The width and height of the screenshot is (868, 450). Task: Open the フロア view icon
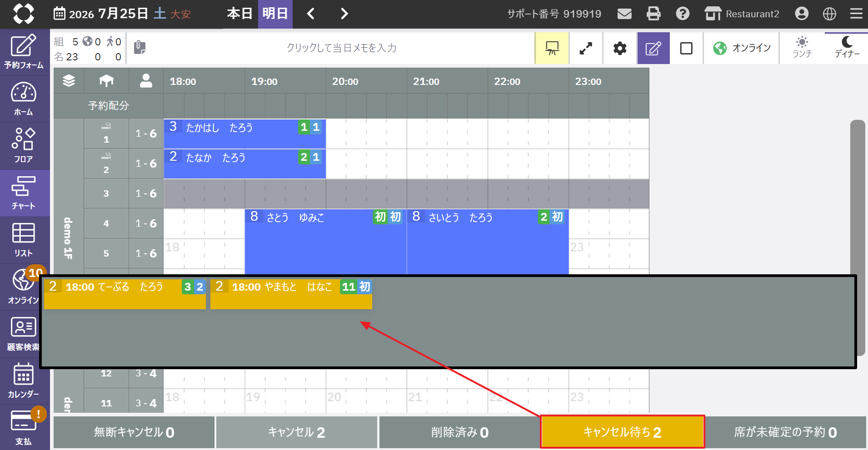24,146
